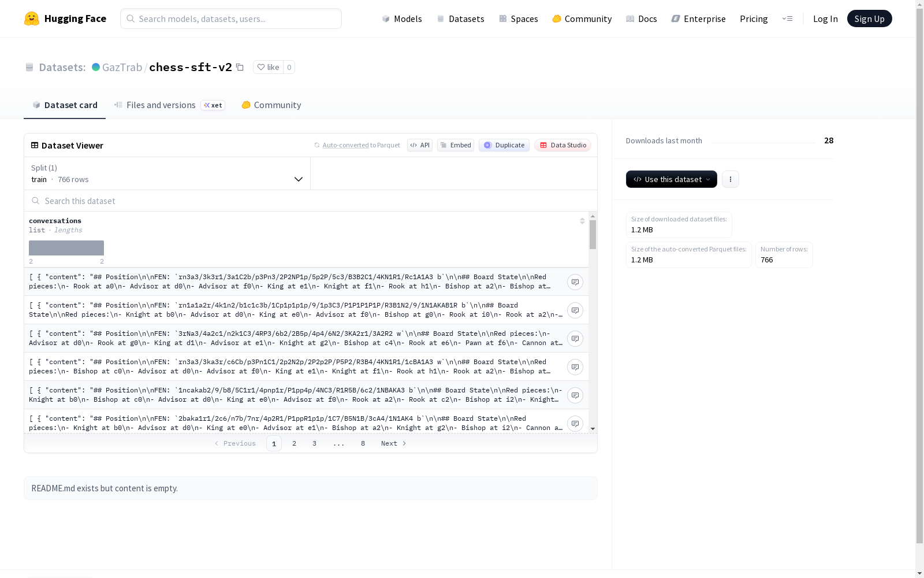Screen dimensions: 924x578
Task: Open conversation view for the 3rNa3/4a2c1 row
Action: coord(575,339)
